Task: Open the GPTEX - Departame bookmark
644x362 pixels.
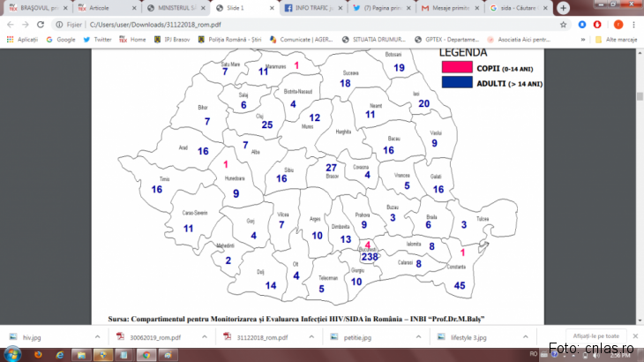Action: pos(446,40)
